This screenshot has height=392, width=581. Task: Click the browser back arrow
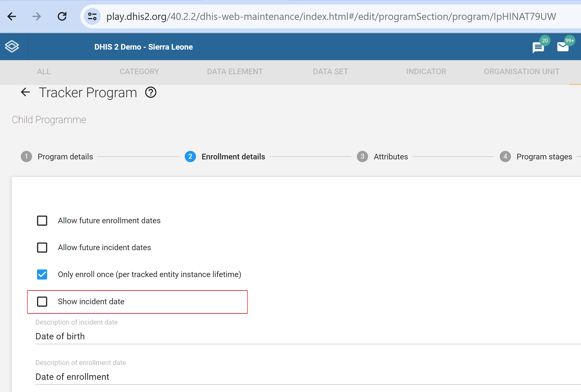[x=11, y=16]
